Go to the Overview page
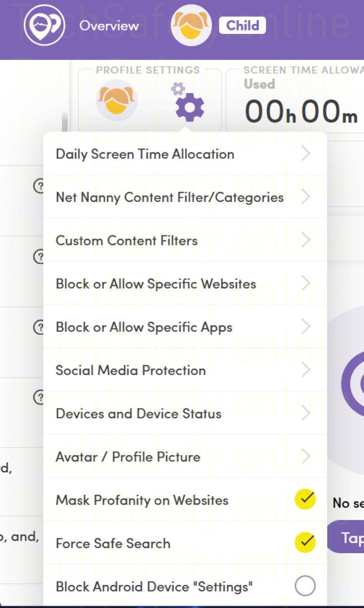This screenshot has height=608, width=364. [x=109, y=26]
